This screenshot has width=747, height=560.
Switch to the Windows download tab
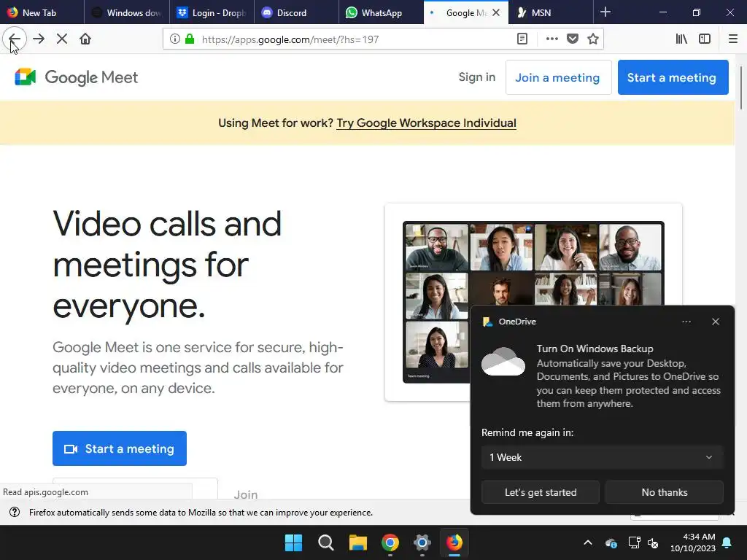coord(127,12)
